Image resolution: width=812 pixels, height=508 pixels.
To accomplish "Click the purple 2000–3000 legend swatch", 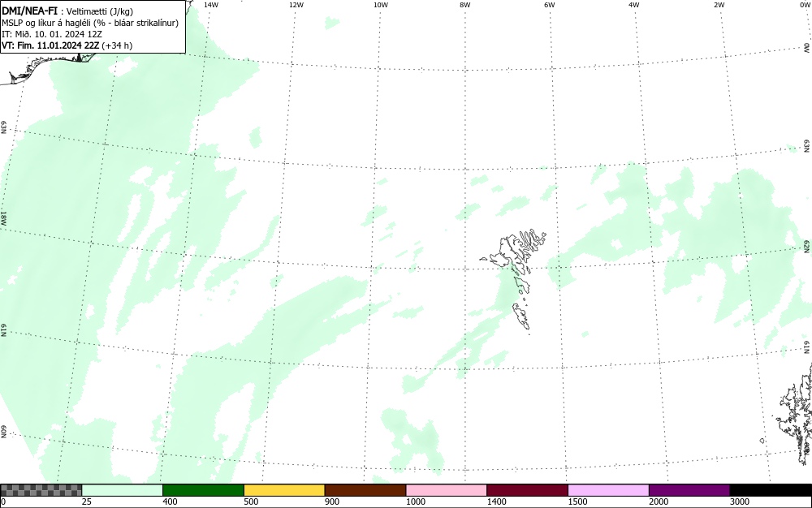I will pos(689,490).
